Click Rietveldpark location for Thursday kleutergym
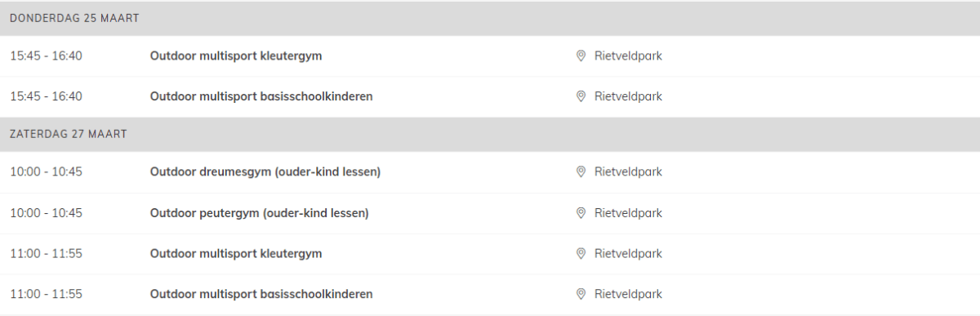 click(x=628, y=56)
